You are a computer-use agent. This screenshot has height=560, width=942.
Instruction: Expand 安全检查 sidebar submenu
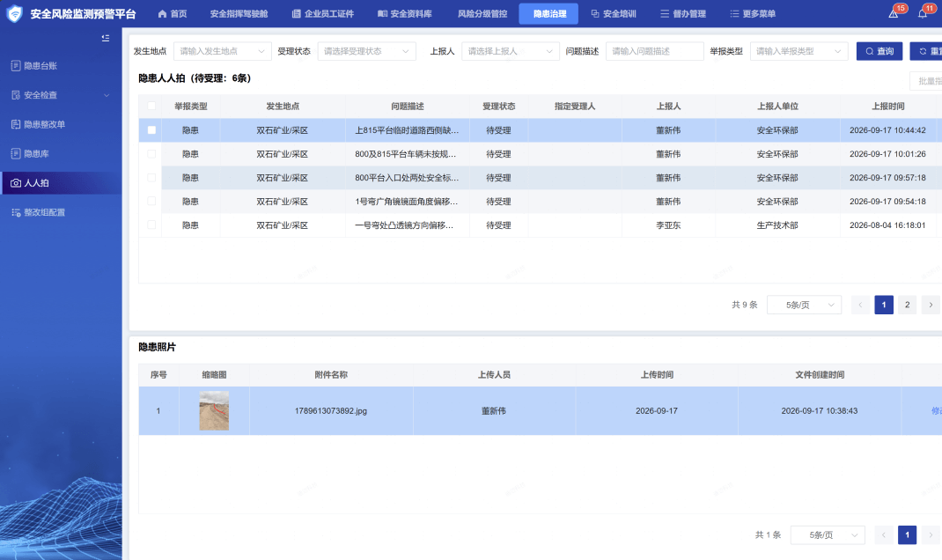pos(61,95)
